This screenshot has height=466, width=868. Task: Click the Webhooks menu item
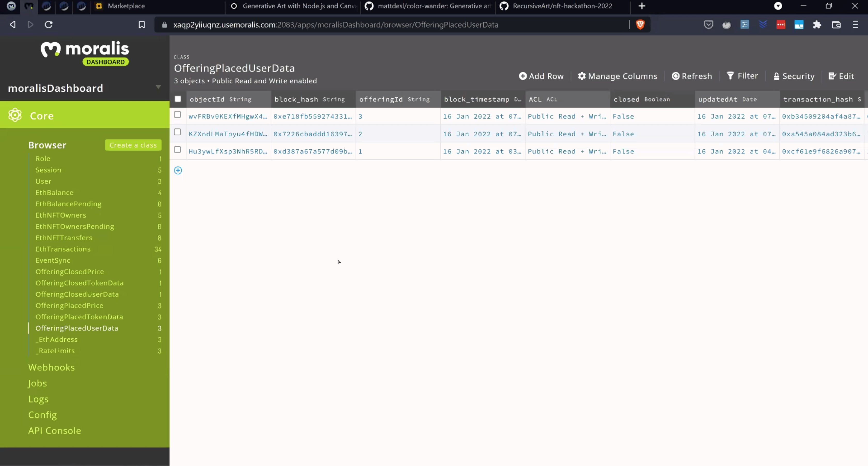51,367
